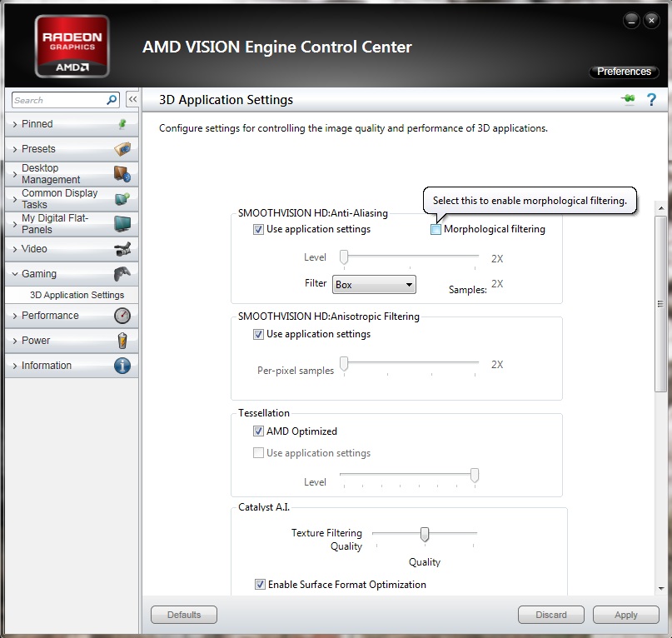Open the Power menu item
The image size is (672, 638).
pyautogui.click(x=72, y=341)
